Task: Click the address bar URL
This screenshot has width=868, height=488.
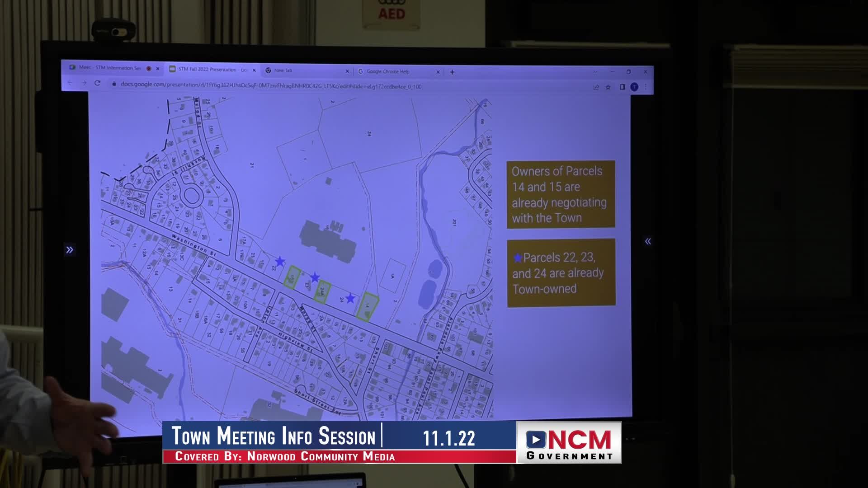Action: point(271,85)
